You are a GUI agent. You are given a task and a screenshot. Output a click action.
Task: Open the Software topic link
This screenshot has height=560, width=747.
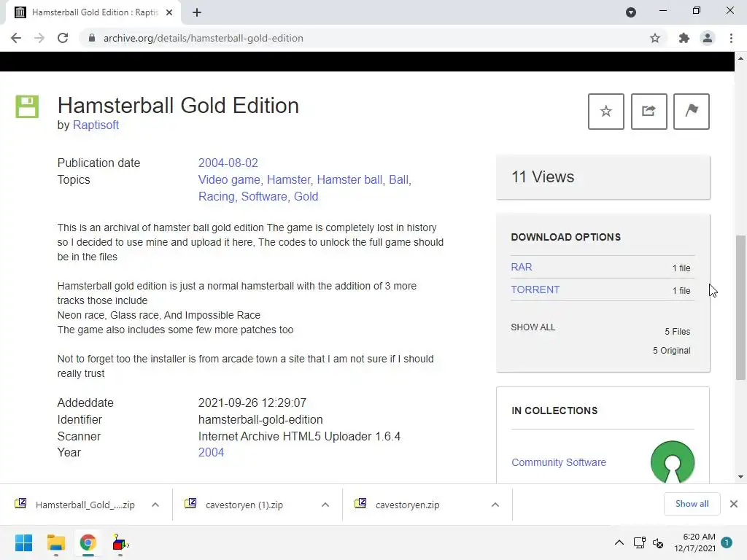[264, 196]
